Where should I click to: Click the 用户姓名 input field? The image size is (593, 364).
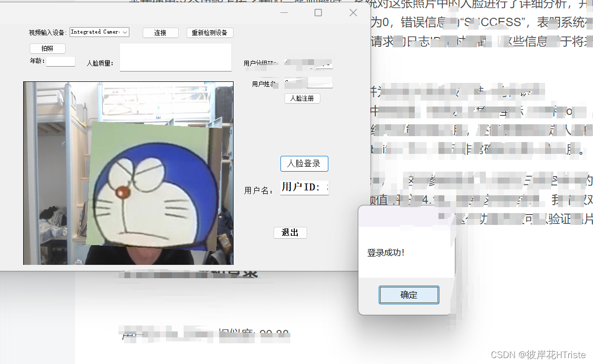(x=309, y=82)
